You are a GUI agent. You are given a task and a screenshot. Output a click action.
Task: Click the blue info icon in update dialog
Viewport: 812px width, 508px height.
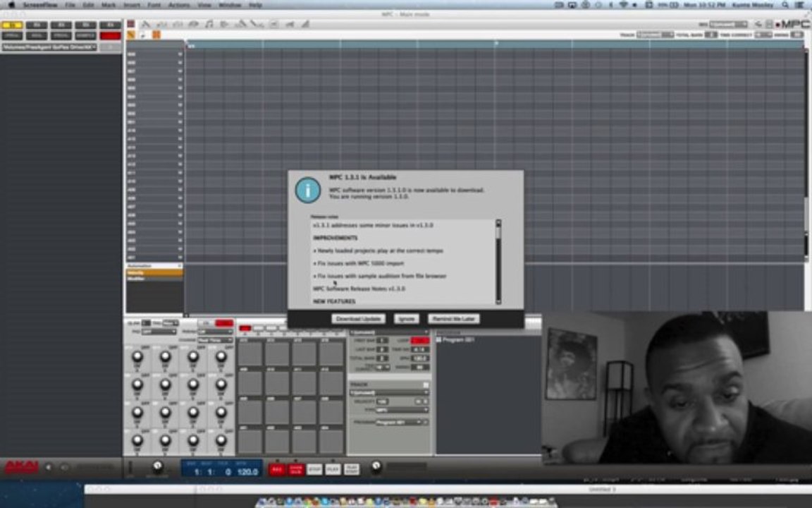click(x=307, y=190)
